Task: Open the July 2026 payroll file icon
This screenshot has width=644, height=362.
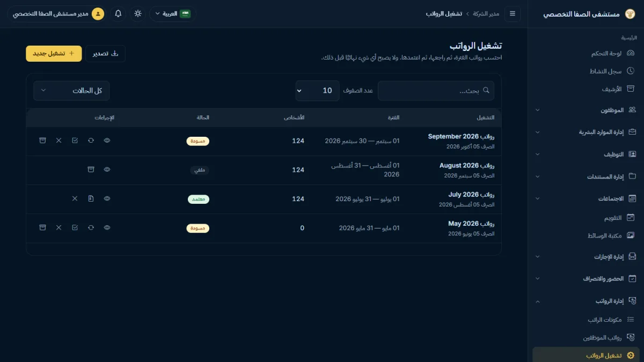Action: (91, 199)
